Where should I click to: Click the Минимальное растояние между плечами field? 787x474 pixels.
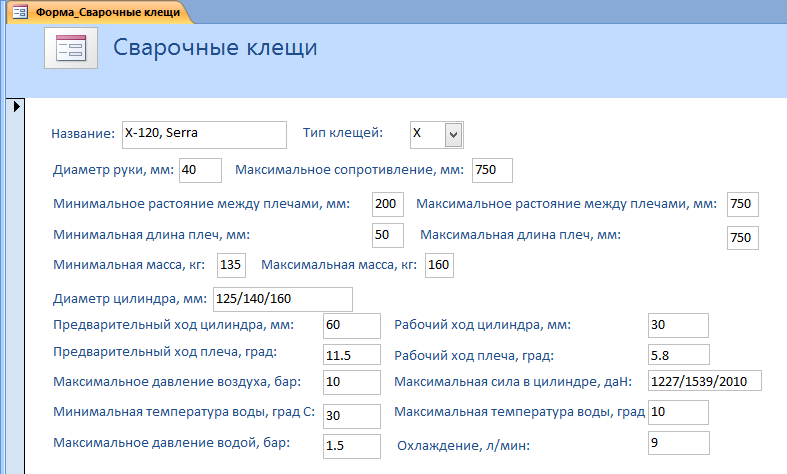[387, 204]
